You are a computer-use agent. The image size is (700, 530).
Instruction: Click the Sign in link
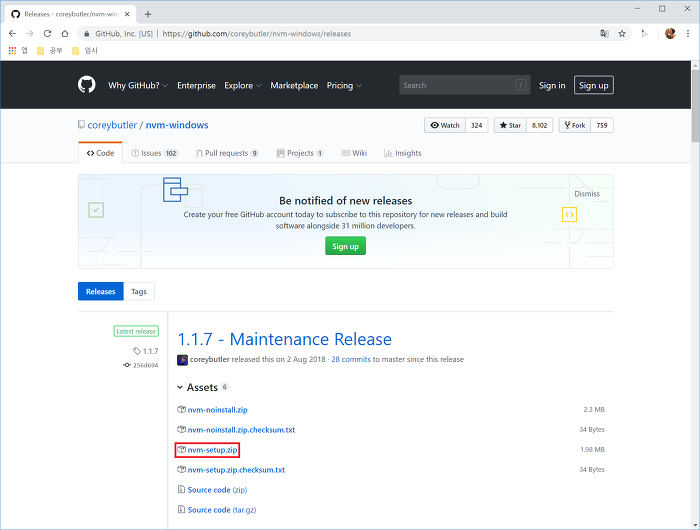point(552,85)
